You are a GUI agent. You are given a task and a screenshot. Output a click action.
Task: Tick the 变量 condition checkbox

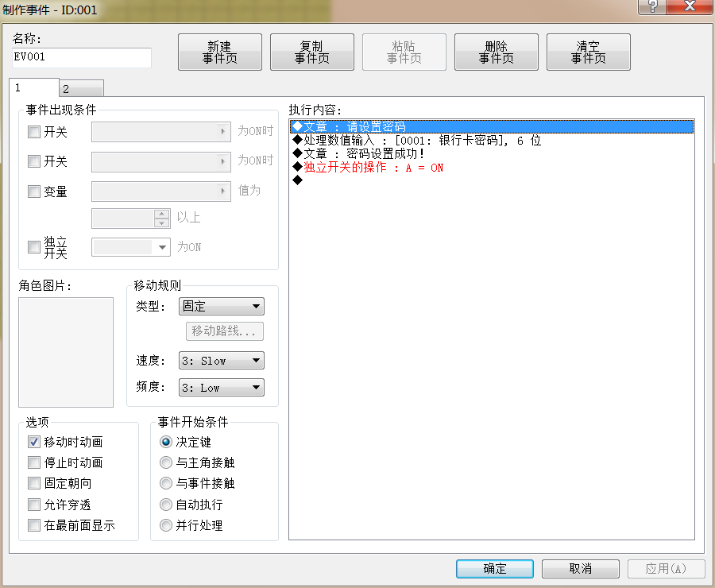[34, 191]
